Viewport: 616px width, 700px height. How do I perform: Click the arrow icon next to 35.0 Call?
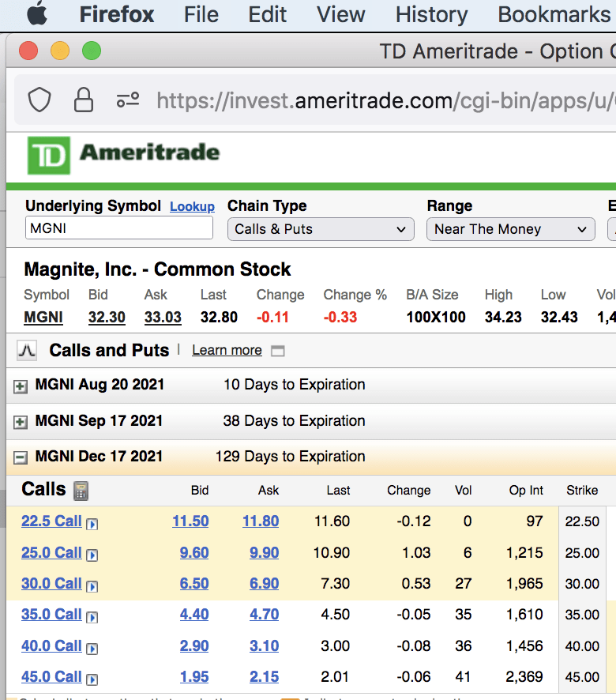(x=92, y=617)
